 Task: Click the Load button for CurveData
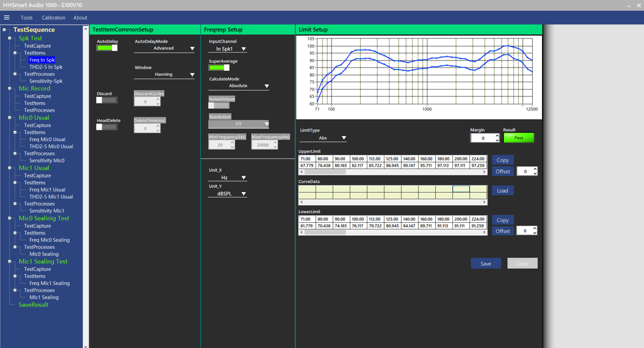(503, 190)
